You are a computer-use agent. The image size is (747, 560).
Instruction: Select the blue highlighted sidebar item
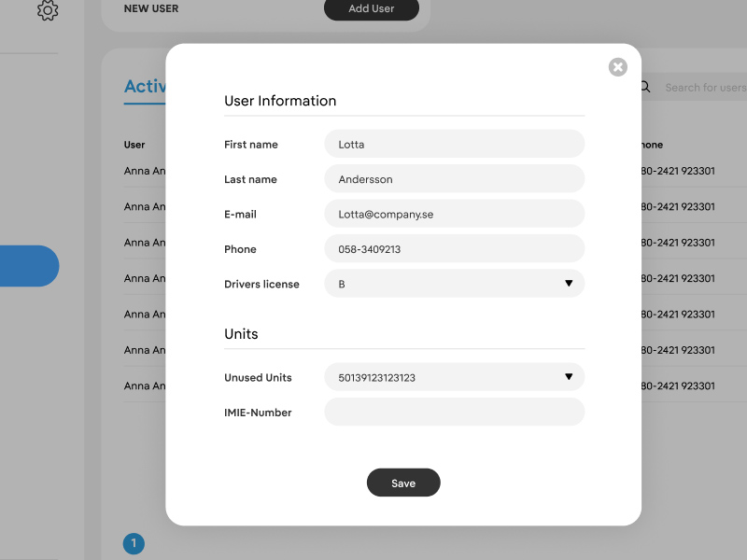click(29, 266)
